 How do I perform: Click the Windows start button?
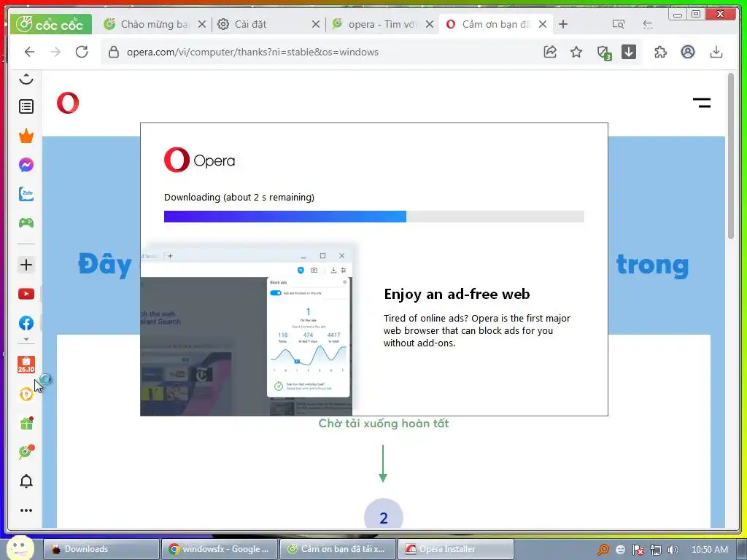20,548
